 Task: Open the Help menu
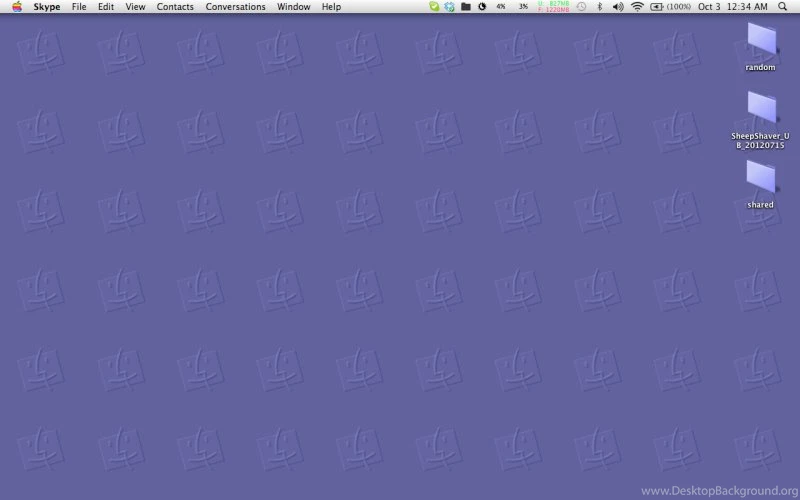pyautogui.click(x=331, y=6)
